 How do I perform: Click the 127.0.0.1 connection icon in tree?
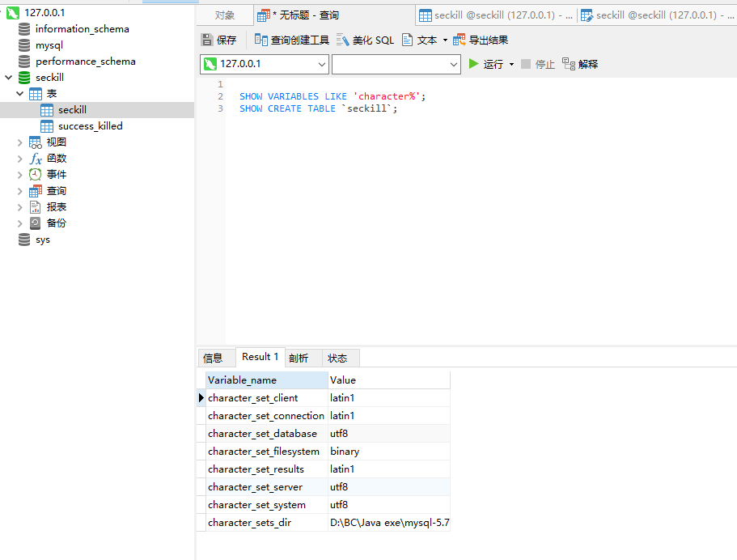click(x=13, y=13)
